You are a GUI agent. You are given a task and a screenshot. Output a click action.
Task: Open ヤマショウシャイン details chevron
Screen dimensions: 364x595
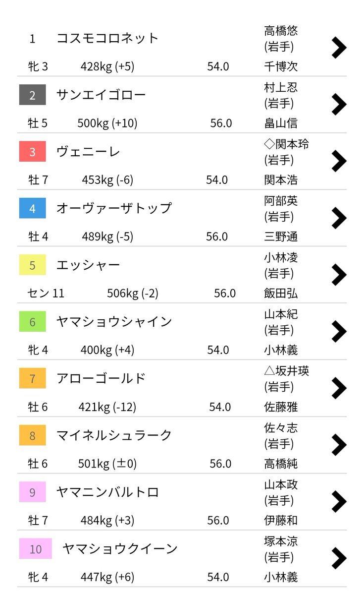point(339,331)
